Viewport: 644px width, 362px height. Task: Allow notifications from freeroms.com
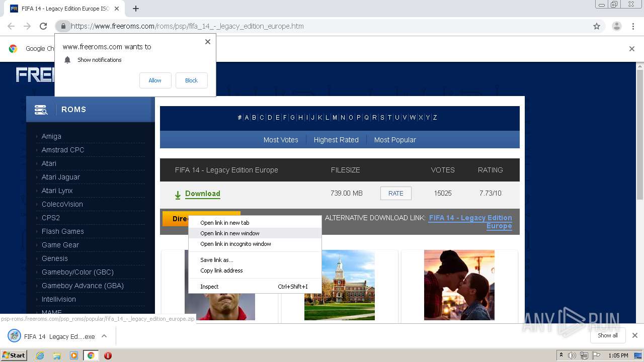[155, 80]
